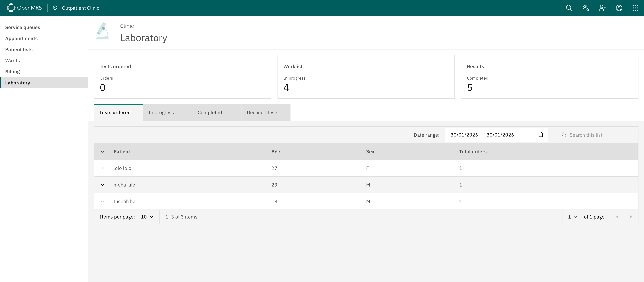Screen dimensions: 644x282
Task: Open Billing from the sidebar
Action: click(x=12, y=72)
